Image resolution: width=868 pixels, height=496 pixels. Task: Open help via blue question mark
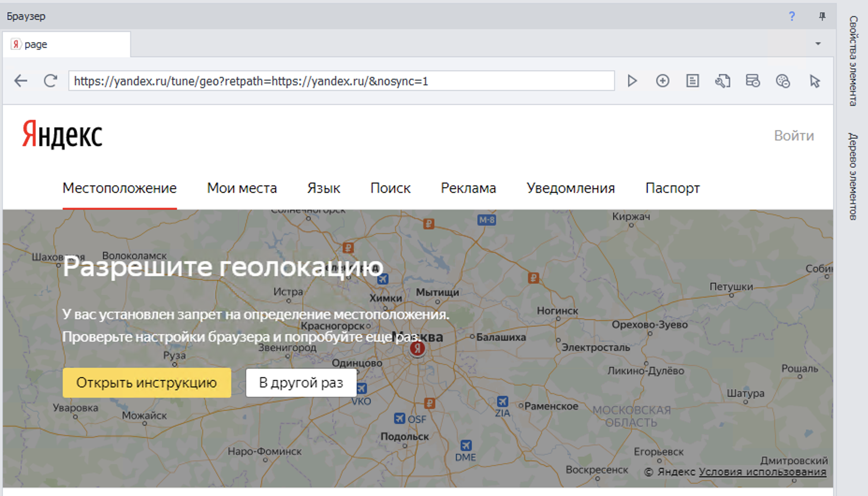point(792,16)
